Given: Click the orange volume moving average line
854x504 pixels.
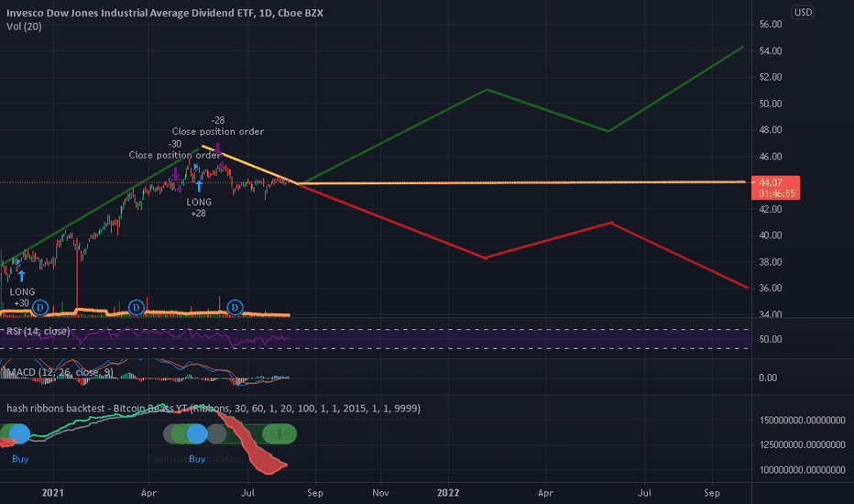Looking at the screenshot, I should (145, 312).
